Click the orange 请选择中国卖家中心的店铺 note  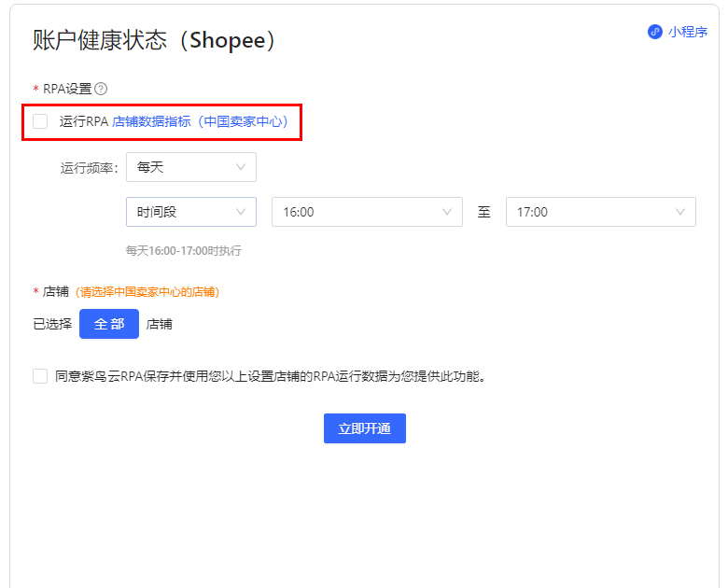pyautogui.click(x=147, y=292)
